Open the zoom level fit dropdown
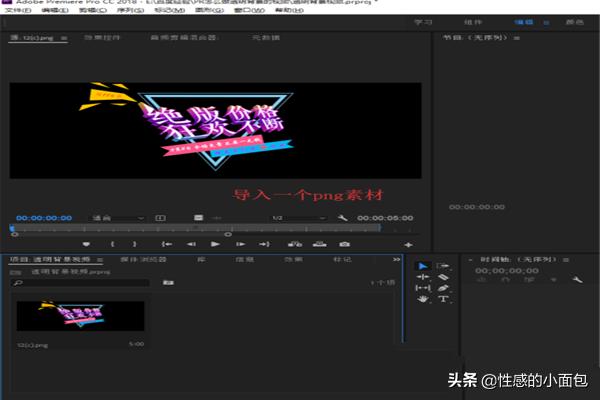 click(x=117, y=218)
